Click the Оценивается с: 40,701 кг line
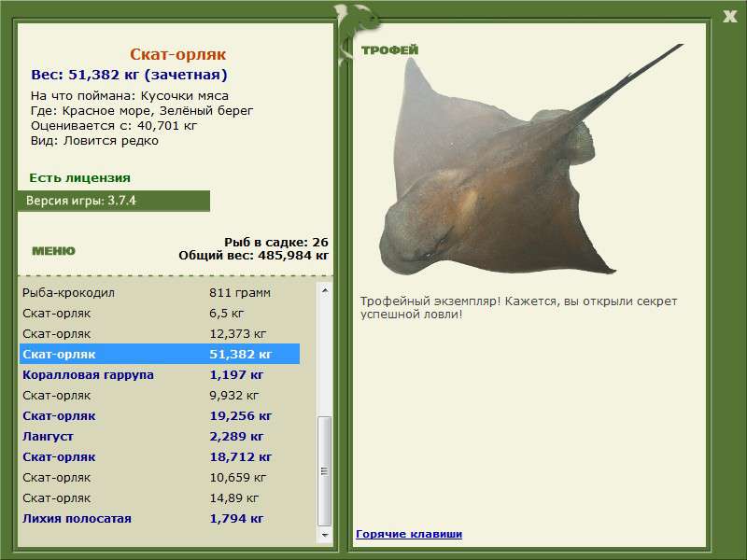Screen dimensions: 747x560 coord(114,126)
